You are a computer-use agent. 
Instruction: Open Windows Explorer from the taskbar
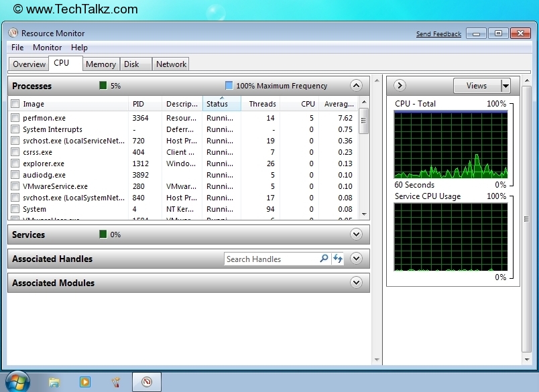click(x=54, y=382)
